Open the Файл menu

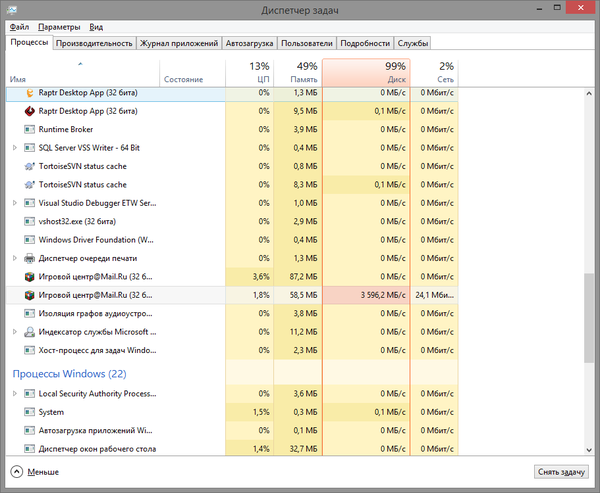19,27
